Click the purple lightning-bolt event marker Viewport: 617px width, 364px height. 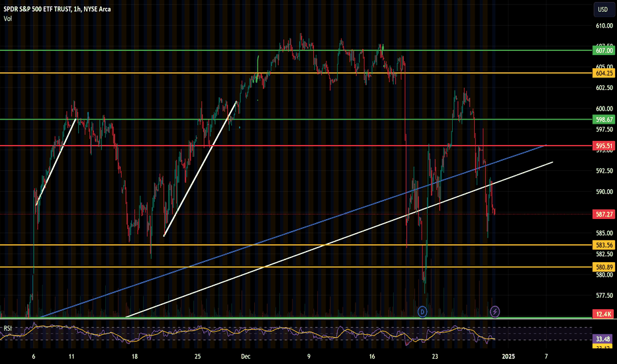(x=495, y=312)
